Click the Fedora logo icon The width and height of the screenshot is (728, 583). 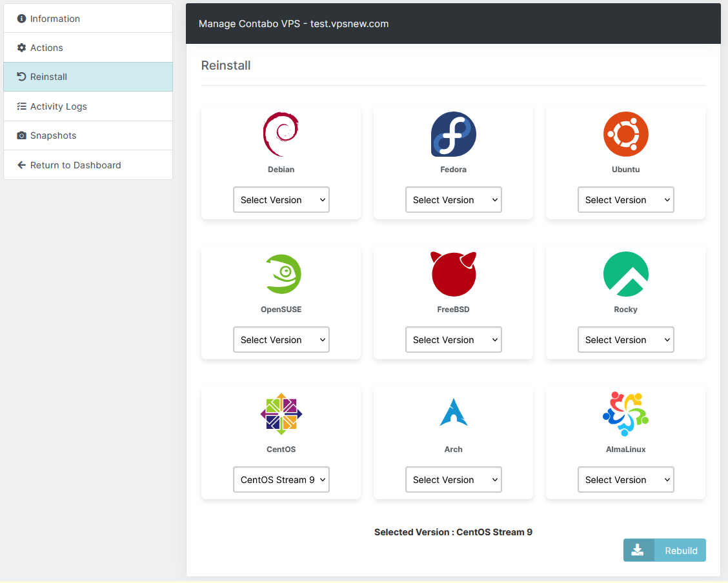(x=453, y=134)
